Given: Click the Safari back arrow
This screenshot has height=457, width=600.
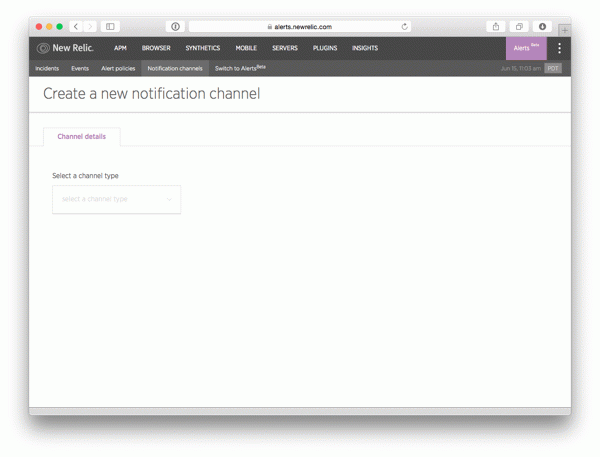Looking at the screenshot, I should (76, 26).
